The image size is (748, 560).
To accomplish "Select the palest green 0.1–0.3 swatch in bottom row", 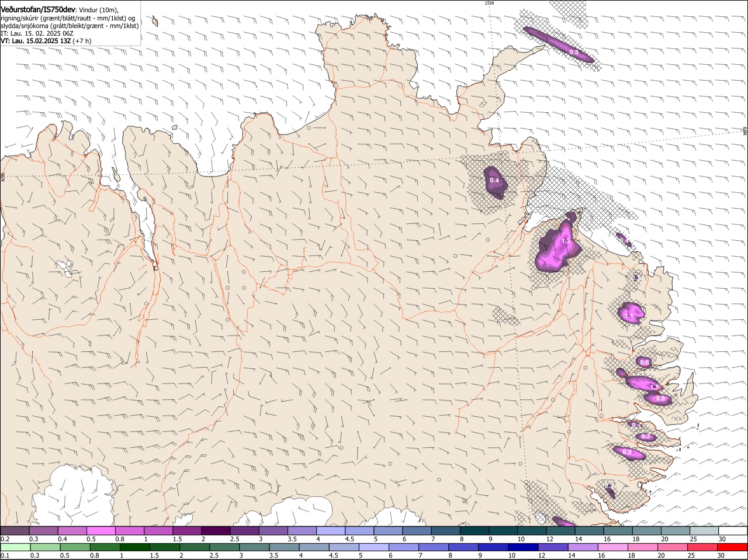I will [15, 547].
